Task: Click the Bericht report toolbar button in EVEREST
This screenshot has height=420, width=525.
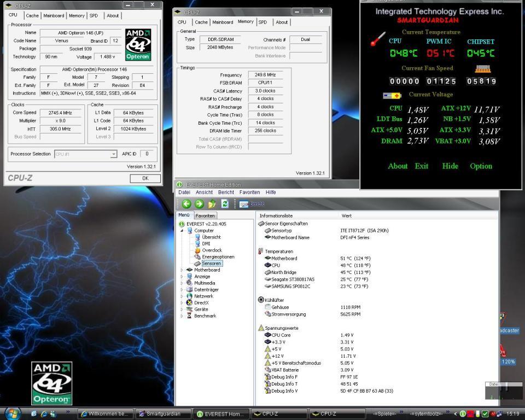Action: (252, 203)
